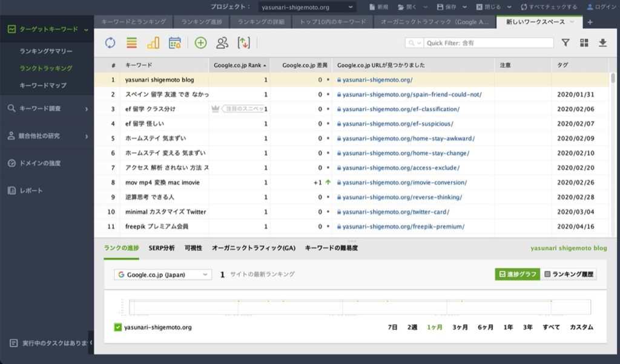Click into the Quick Filter input field
Screen dimensions: 620x364
tap(489, 43)
